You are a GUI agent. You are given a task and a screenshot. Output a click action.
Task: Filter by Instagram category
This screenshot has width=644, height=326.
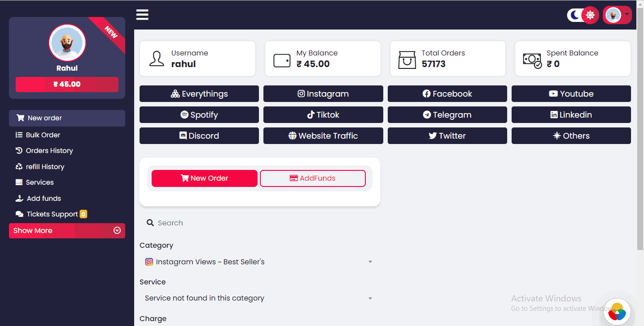coord(323,94)
